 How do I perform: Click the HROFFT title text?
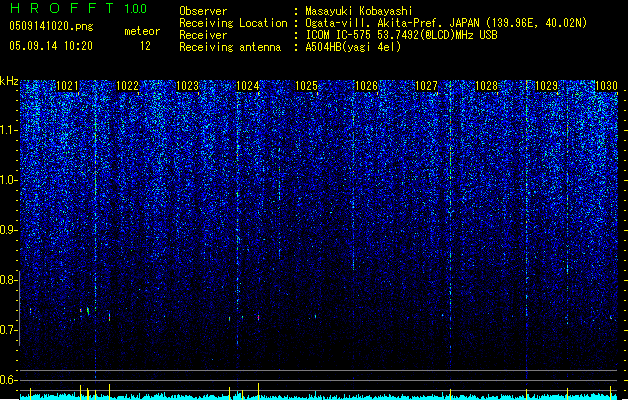[x=63, y=8]
